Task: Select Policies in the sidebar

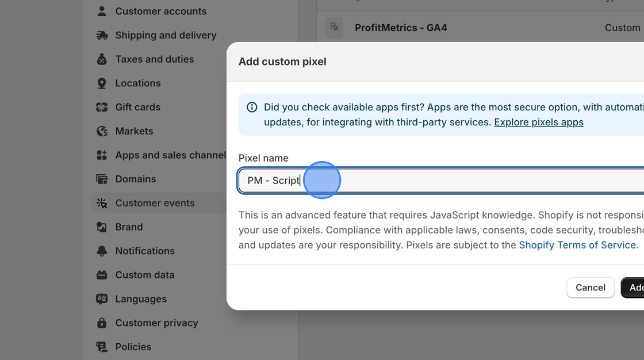Action: pyautogui.click(x=133, y=347)
